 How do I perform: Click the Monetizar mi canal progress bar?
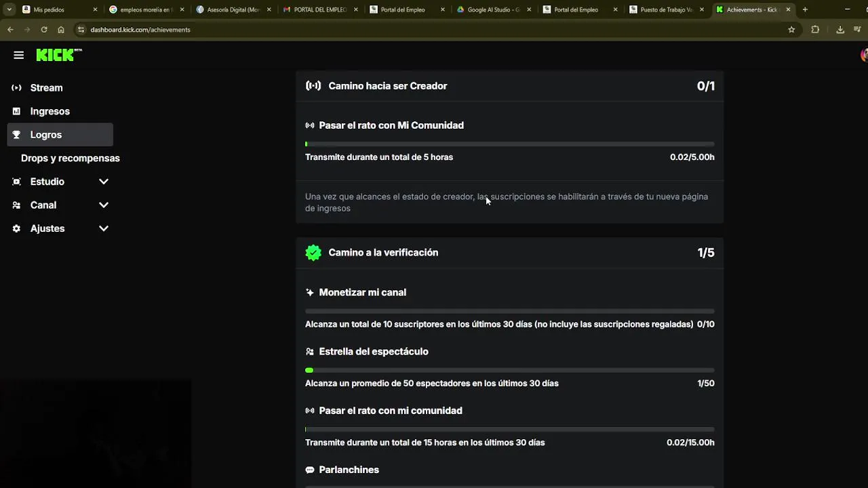pyautogui.click(x=510, y=311)
